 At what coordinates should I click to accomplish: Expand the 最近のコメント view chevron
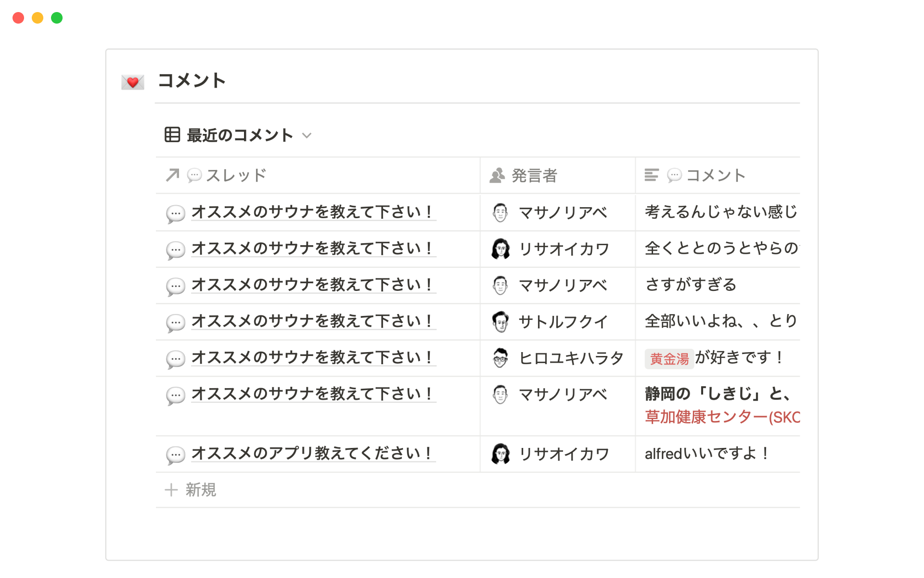(307, 135)
